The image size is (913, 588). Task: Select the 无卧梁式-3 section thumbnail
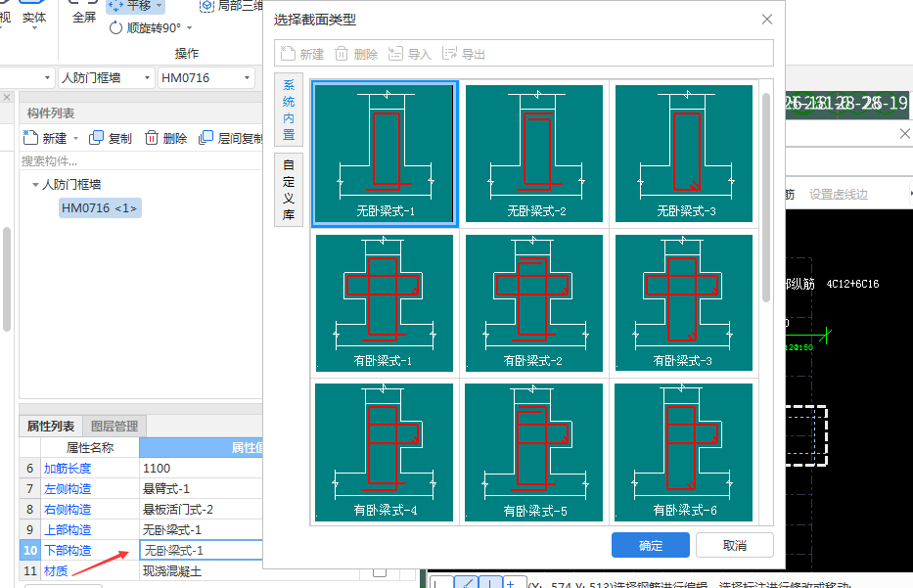[684, 154]
